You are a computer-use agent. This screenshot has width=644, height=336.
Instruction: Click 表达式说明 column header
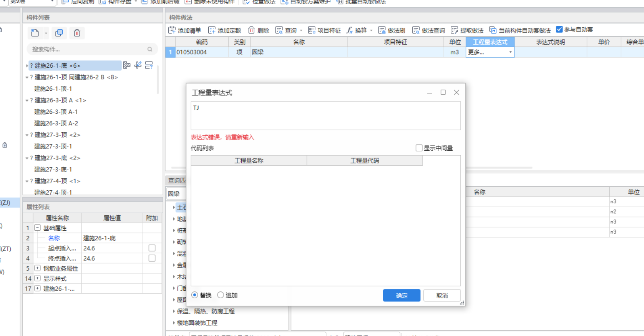click(551, 42)
